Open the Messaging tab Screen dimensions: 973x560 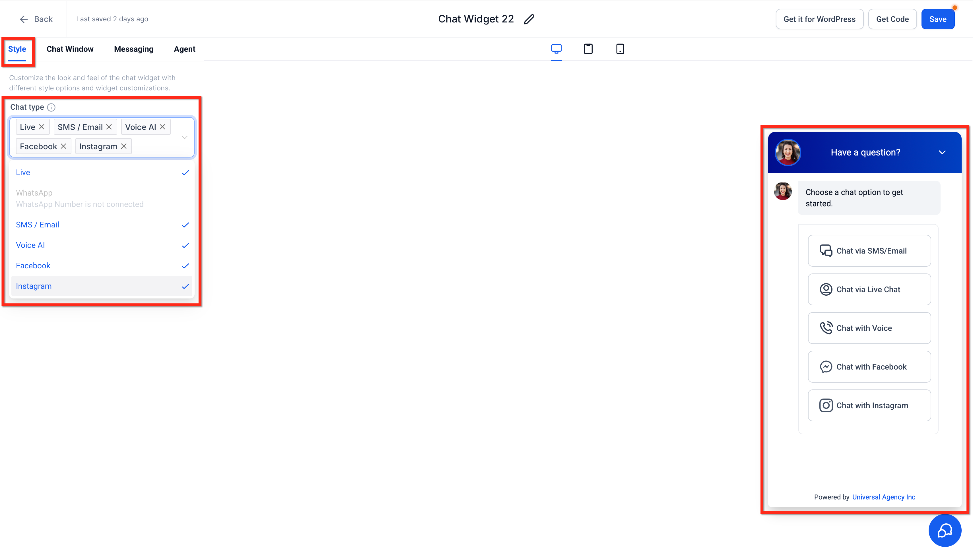(133, 49)
